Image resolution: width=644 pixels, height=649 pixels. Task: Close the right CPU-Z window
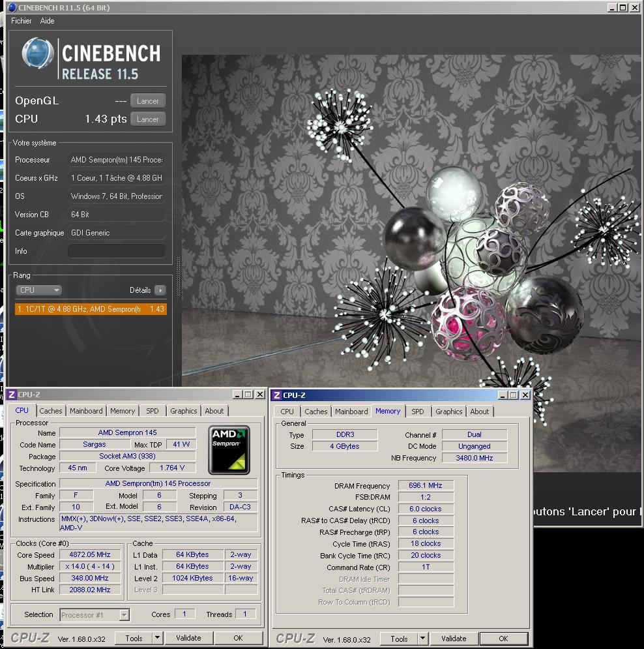525,395
